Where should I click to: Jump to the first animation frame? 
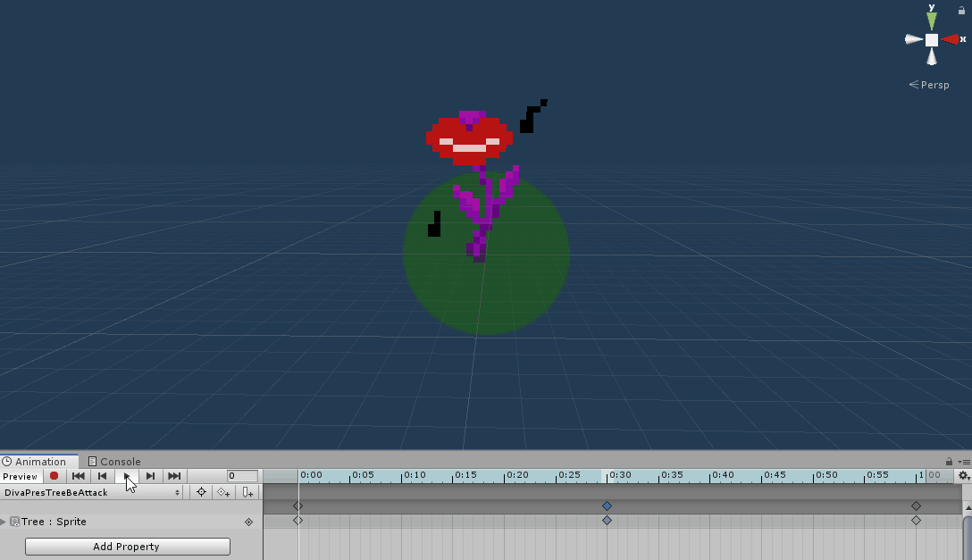(78, 476)
